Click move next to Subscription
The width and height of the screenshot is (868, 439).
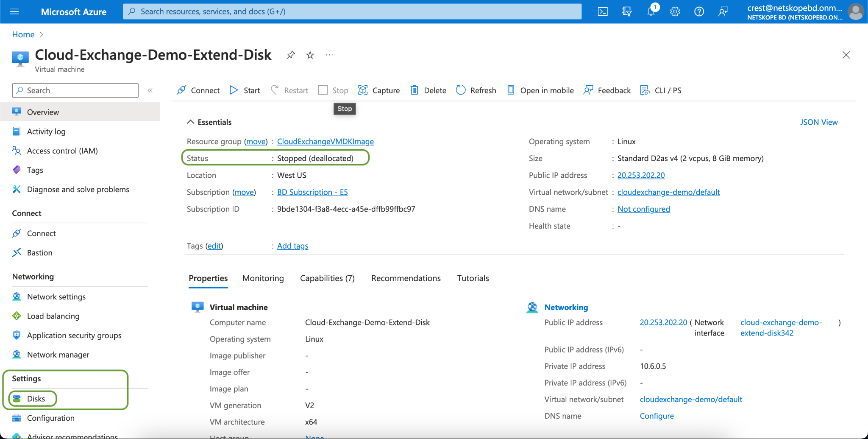pyautogui.click(x=244, y=192)
